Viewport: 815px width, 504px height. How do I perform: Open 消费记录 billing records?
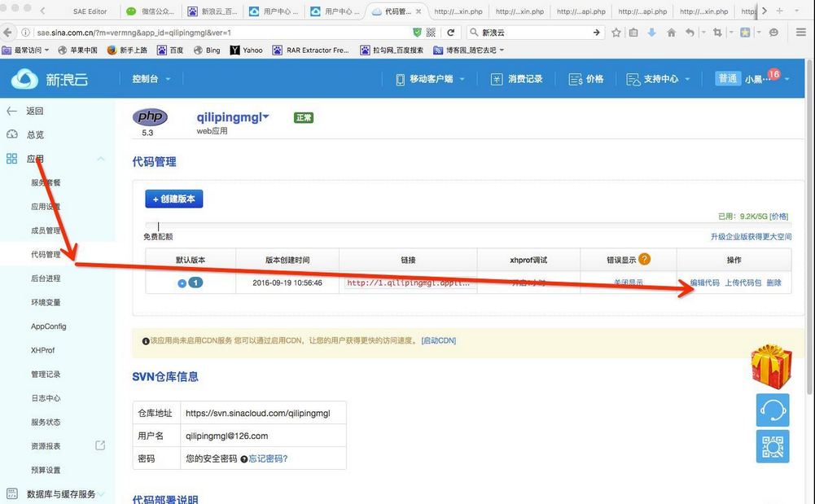[517, 79]
